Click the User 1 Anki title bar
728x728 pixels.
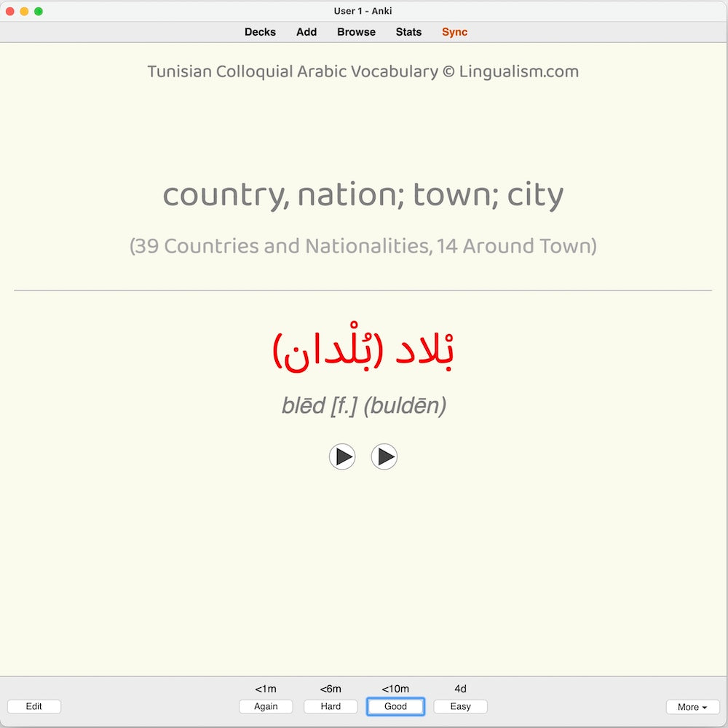tap(364, 11)
